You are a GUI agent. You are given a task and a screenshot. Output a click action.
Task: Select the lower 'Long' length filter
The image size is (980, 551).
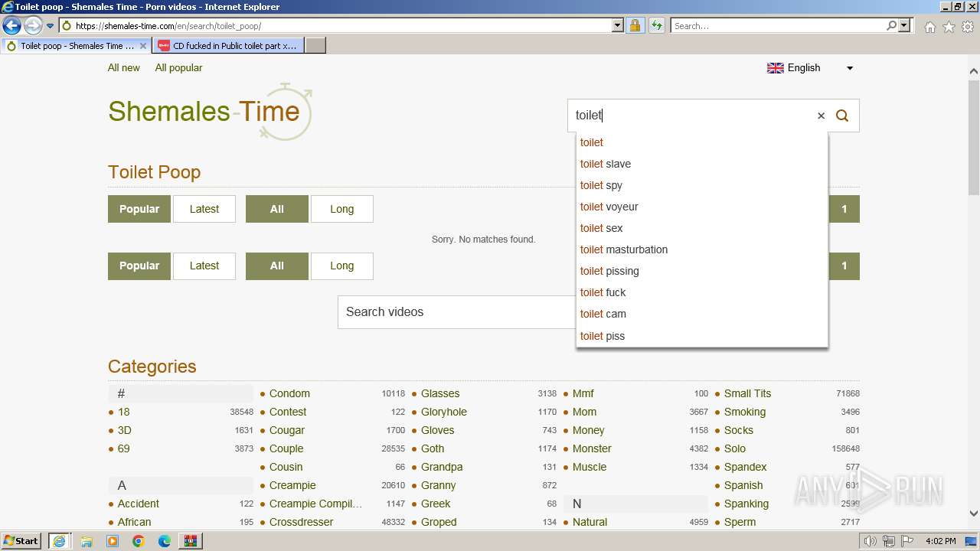click(342, 266)
